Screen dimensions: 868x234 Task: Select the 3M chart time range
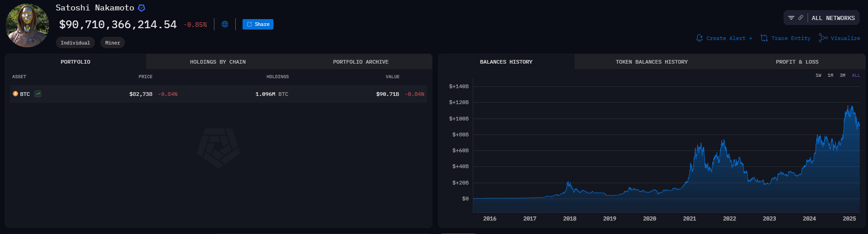click(843, 75)
